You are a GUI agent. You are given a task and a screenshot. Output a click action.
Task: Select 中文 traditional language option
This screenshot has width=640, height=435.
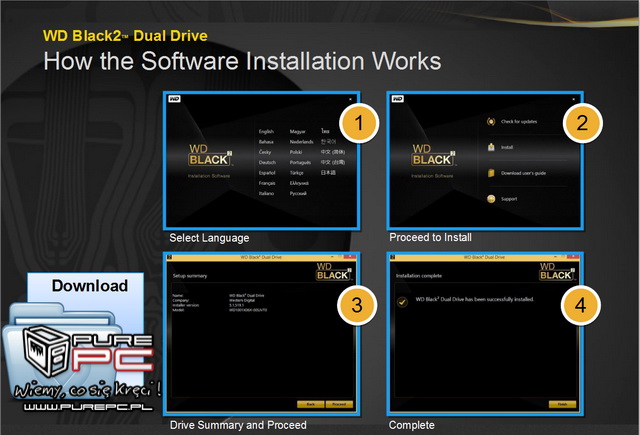[x=333, y=162]
